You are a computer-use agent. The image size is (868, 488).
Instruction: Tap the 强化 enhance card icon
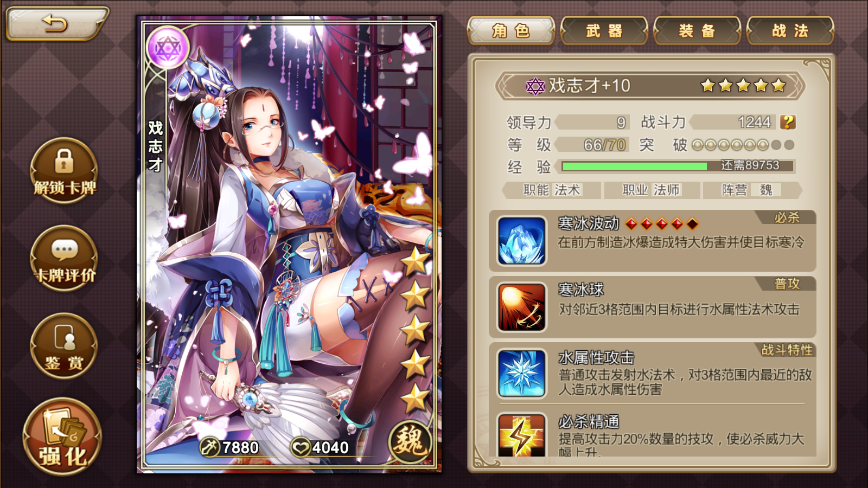coord(62,437)
